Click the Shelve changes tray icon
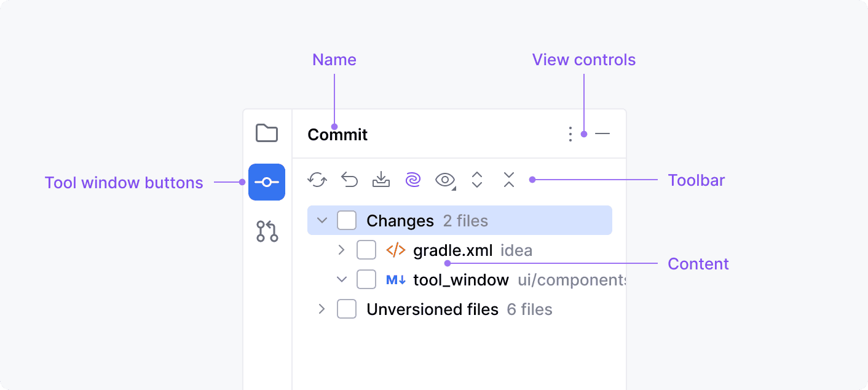The width and height of the screenshot is (868, 390). point(381,180)
